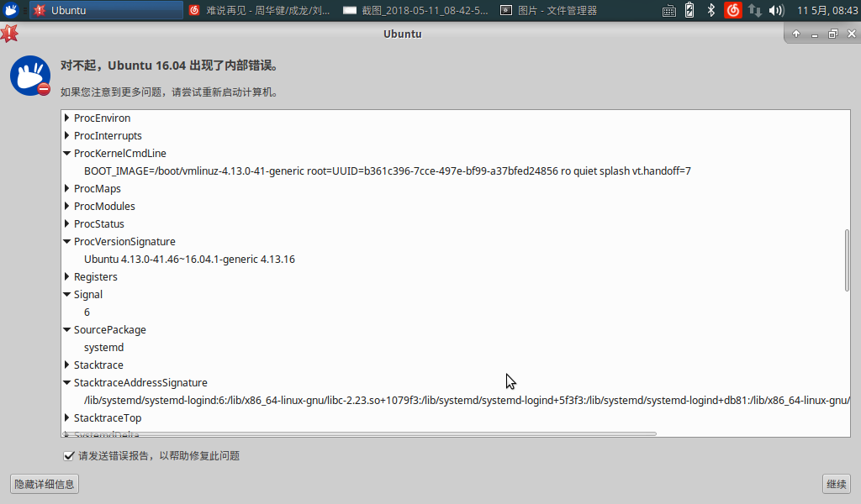Open the NetEase Cloud Music tray icon
Image resolution: width=861 pixels, height=504 pixels.
click(x=733, y=10)
